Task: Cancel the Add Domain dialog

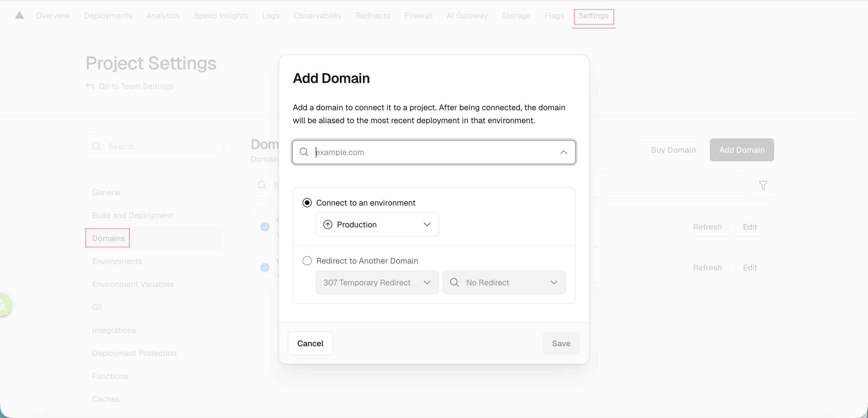Action: pos(310,343)
